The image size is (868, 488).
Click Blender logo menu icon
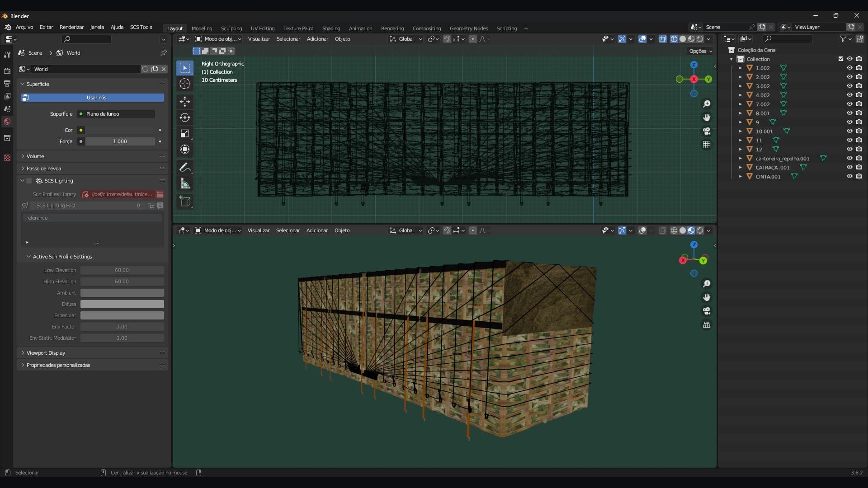click(x=8, y=27)
